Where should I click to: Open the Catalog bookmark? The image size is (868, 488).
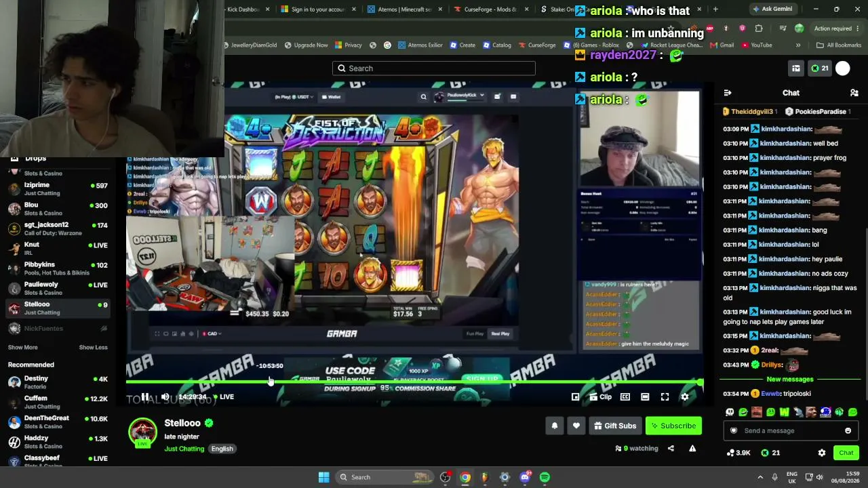click(x=497, y=45)
